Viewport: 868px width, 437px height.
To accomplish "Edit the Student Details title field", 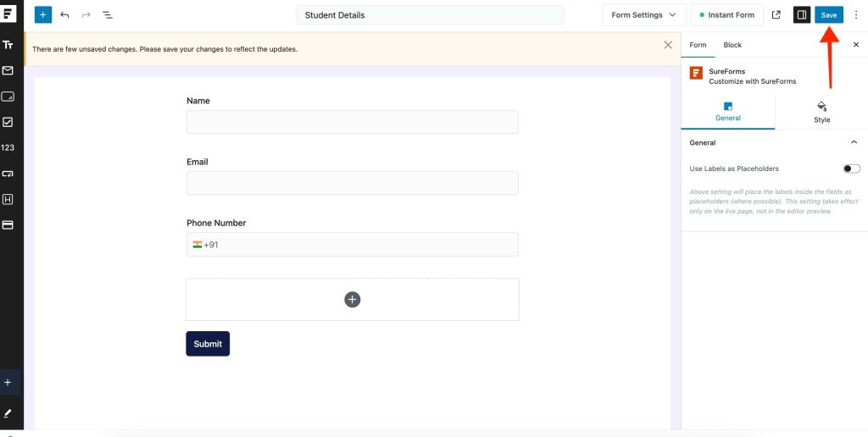I will click(x=430, y=15).
